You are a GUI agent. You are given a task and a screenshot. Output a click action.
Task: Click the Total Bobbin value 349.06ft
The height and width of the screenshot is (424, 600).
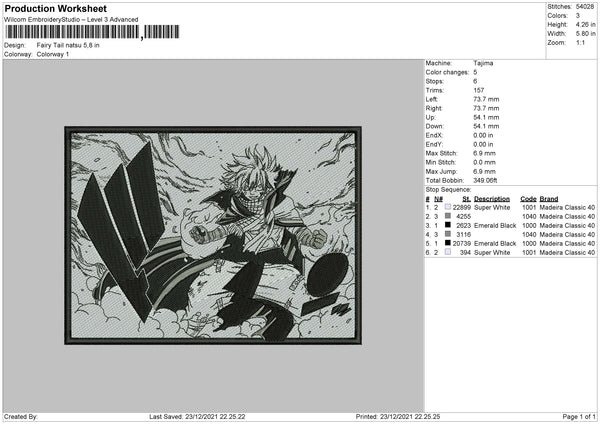point(485,181)
